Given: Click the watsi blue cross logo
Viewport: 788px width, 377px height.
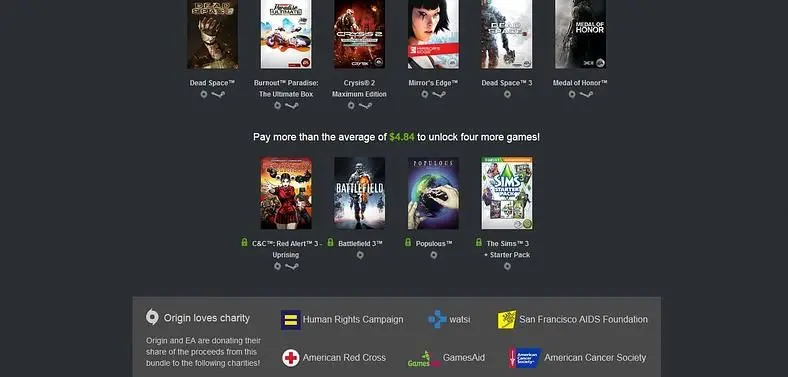Looking at the screenshot, I should coord(437,319).
